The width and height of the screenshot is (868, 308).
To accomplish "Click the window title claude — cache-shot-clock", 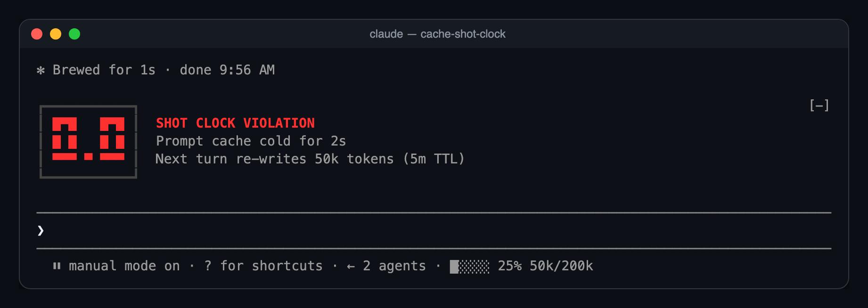I will (437, 34).
